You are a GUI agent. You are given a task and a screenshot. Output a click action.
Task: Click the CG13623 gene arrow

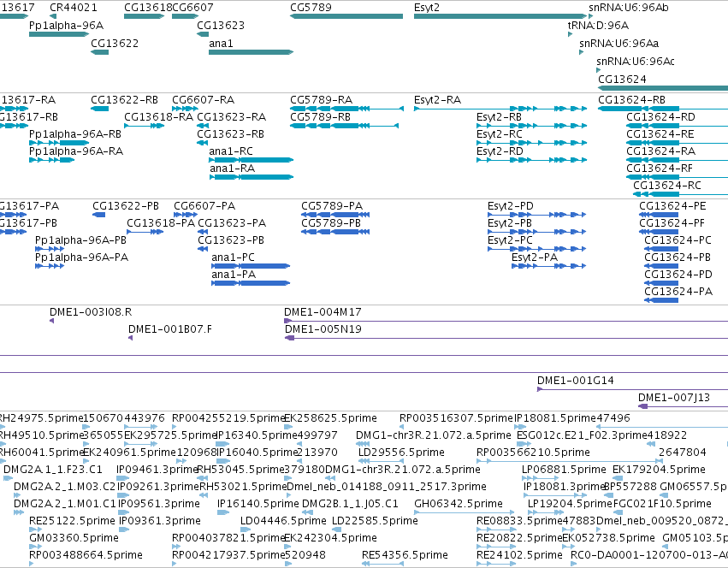[x=203, y=34]
